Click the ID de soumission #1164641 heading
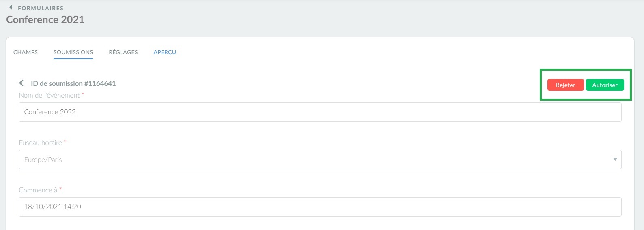Screen dimensions: 644x230 [73, 83]
